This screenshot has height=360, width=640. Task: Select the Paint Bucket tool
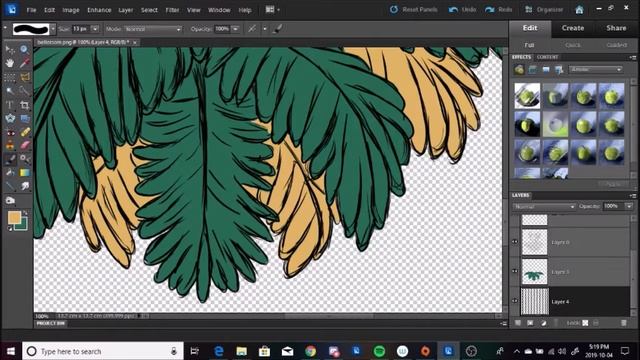coord(10,173)
